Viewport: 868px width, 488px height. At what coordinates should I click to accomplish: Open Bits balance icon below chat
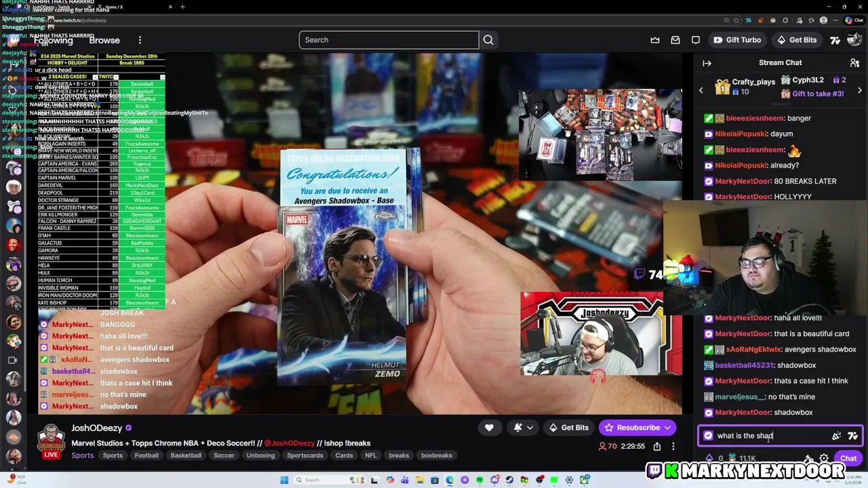(x=709, y=458)
